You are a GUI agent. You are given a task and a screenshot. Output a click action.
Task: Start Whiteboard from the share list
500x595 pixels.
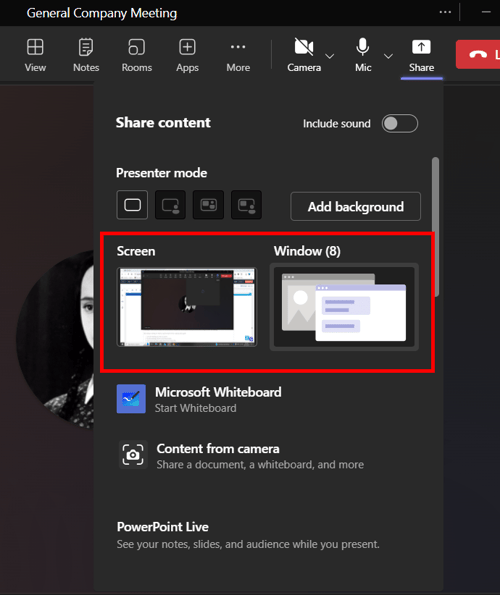pos(196,408)
